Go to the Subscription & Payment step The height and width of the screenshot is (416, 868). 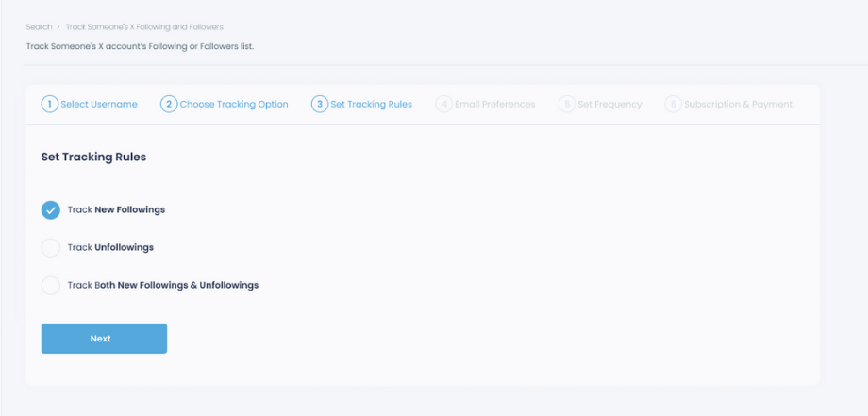(x=738, y=104)
